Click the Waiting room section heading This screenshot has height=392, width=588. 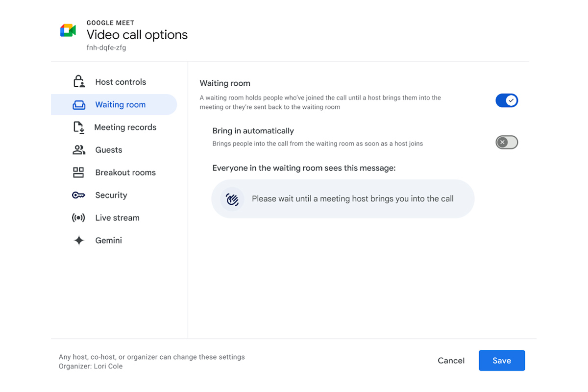pos(225,83)
